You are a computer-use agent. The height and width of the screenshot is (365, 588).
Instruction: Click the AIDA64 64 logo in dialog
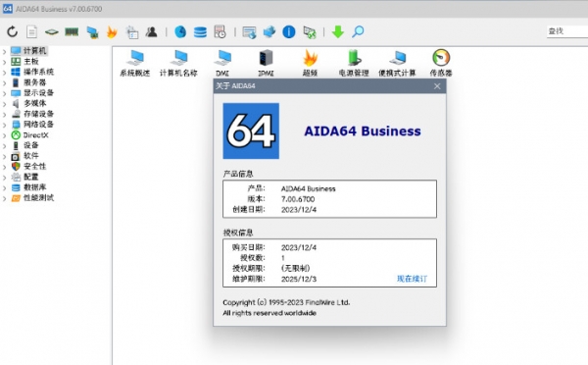point(251,131)
